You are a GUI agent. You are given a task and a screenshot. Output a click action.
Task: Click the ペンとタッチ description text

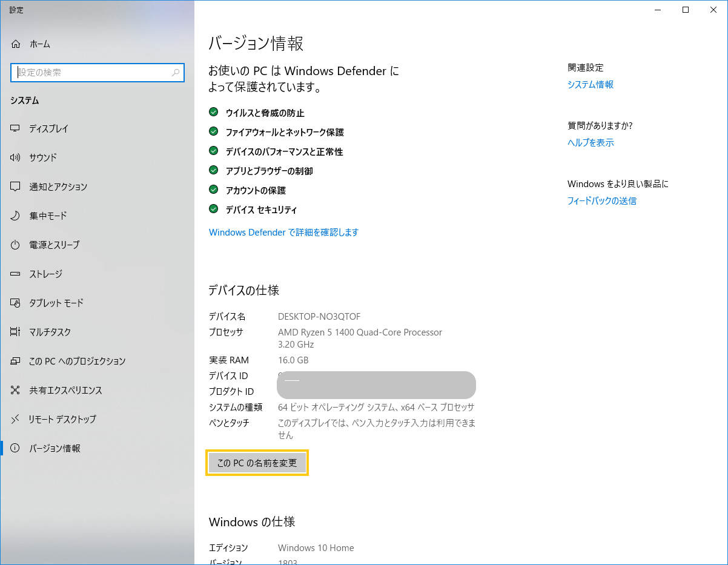[x=377, y=429]
